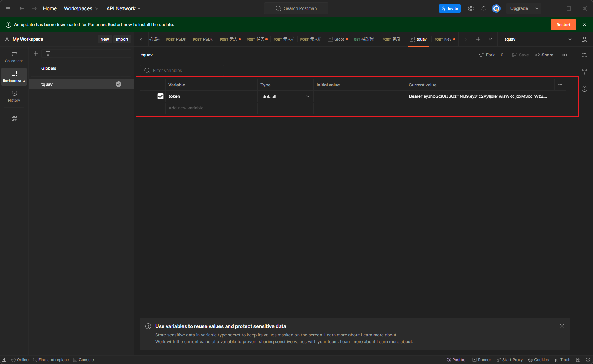Open the pull requests icon in right sidebar
593x364 pixels.
pos(585,55)
